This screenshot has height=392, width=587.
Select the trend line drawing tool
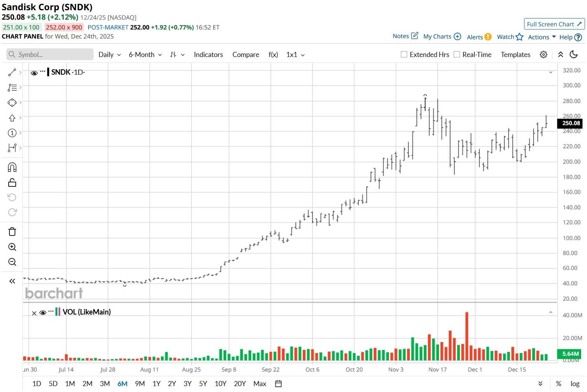point(12,72)
